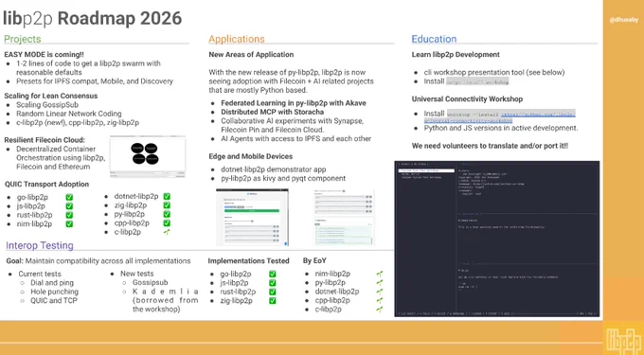This screenshot has width=644, height=355.
Task: Click the 'dotnet-libp2p demonstrator app' bullet
Action: click(274, 169)
